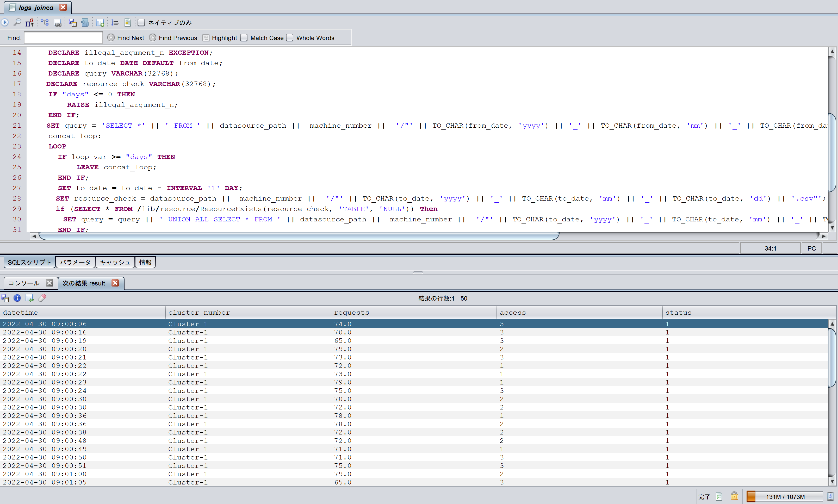Click the Find Previous up-arrow icon

(153, 38)
